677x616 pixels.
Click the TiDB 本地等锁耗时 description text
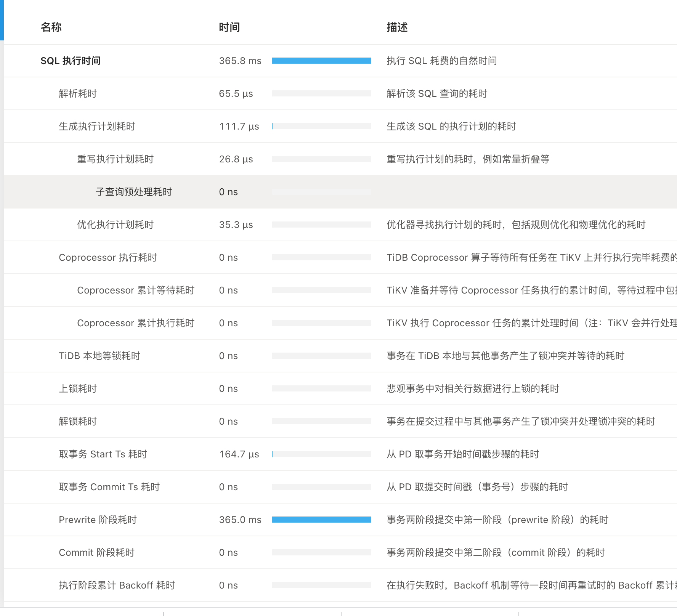[505, 356]
